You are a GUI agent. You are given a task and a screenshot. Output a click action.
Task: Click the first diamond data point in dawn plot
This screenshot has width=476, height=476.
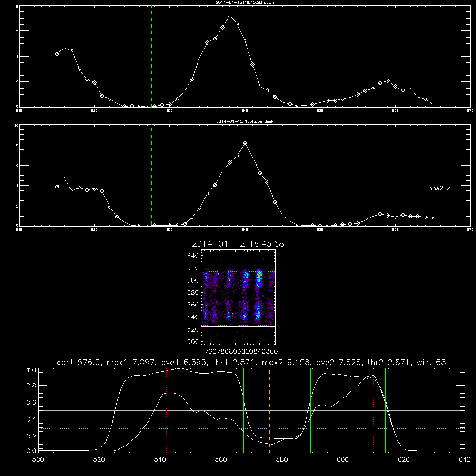click(57, 54)
